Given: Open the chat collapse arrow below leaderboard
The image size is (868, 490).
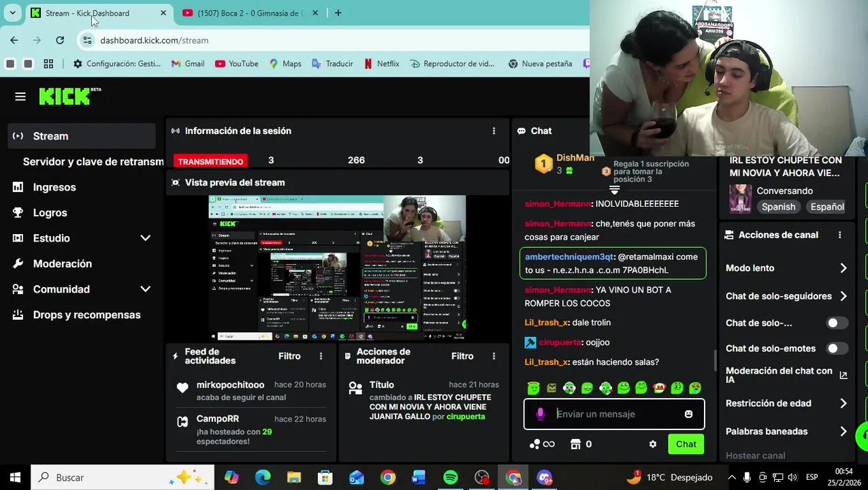Looking at the screenshot, I should (x=615, y=191).
